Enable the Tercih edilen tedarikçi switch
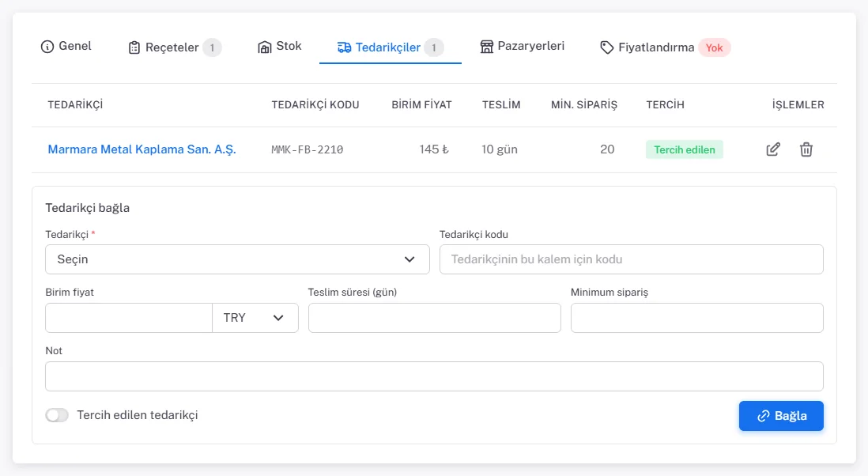868x476 pixels. (57, 415)
